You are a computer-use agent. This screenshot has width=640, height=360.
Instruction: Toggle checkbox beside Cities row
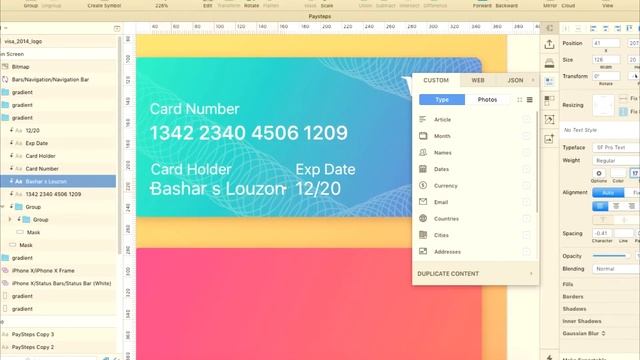[526, 235]
